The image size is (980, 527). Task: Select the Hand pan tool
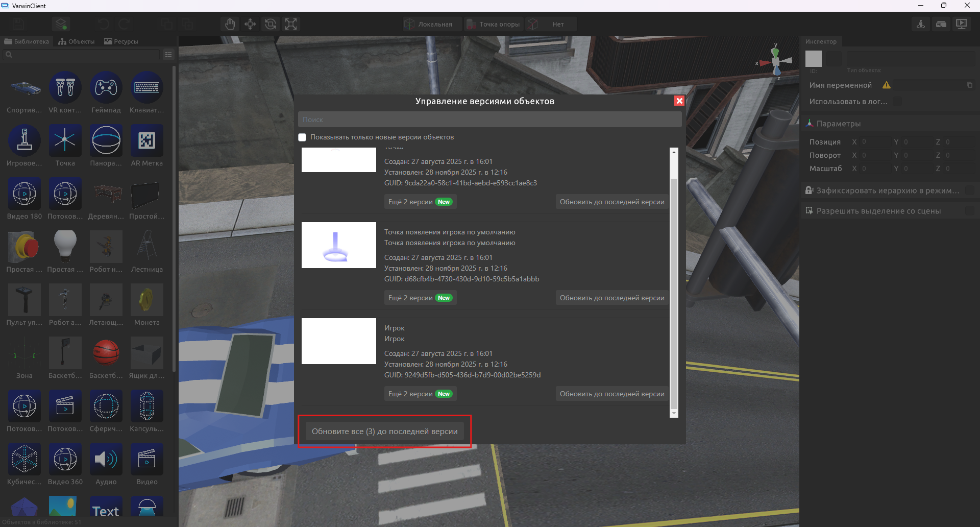tap(230, 24)
